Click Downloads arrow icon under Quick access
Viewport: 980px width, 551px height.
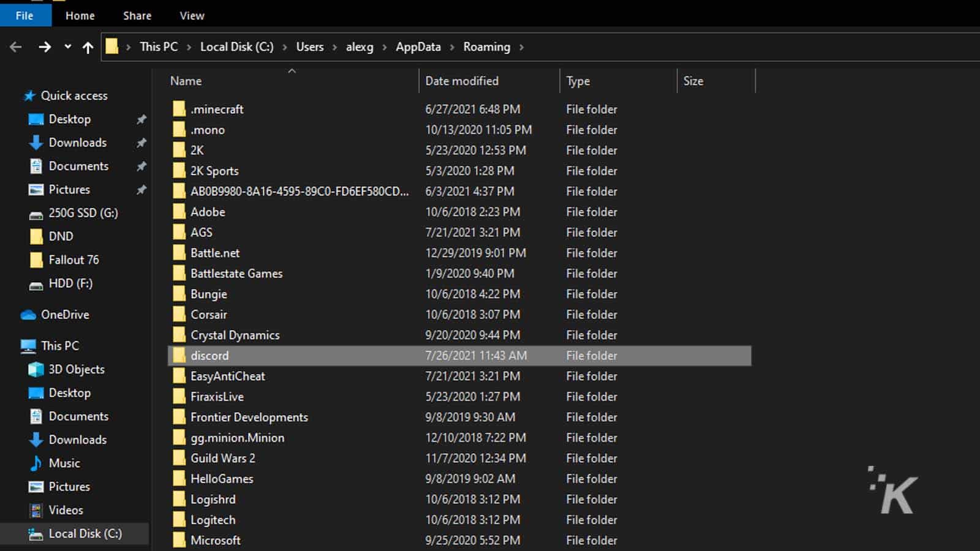[x=36, y=143]
